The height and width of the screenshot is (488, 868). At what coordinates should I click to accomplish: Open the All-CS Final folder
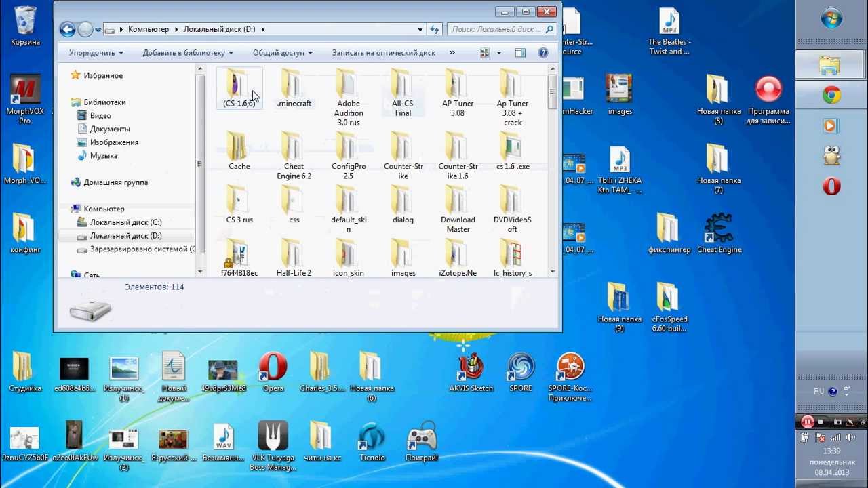coord(403,93)
